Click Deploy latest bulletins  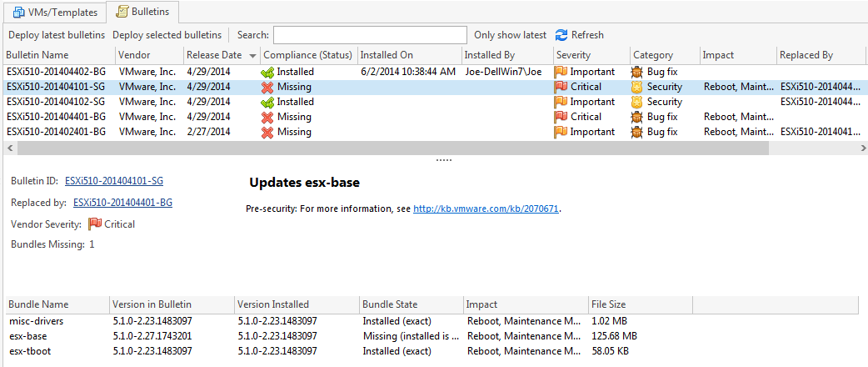pyautogui.click(x=57, y=35)
